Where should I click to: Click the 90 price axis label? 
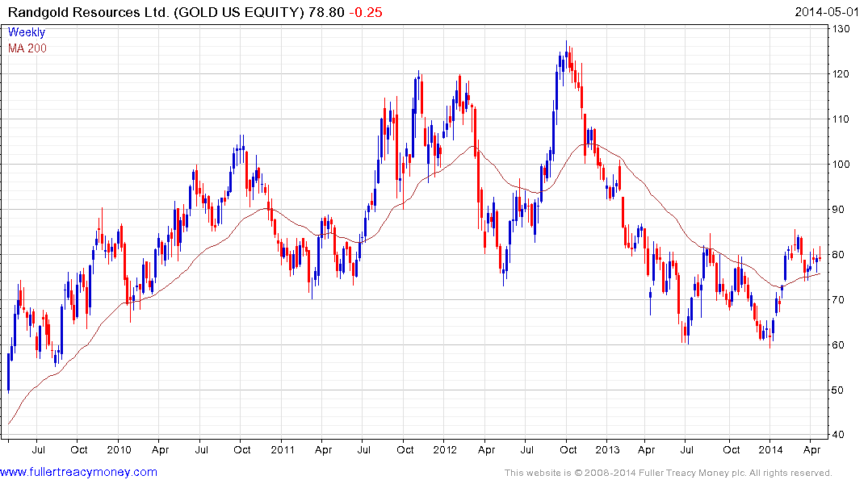coord(838,210)
